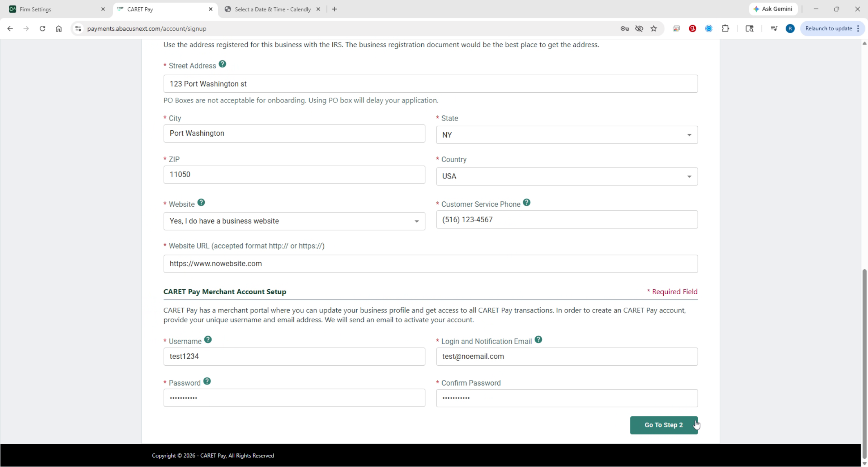Bookmark this page with the star
This screenshot has height=467, width=868.
point(654,29)
